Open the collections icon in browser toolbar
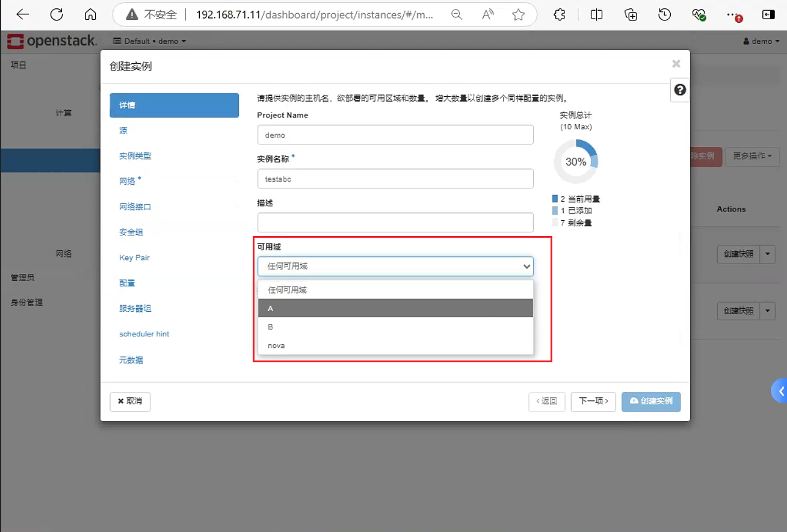 (631, 15)
